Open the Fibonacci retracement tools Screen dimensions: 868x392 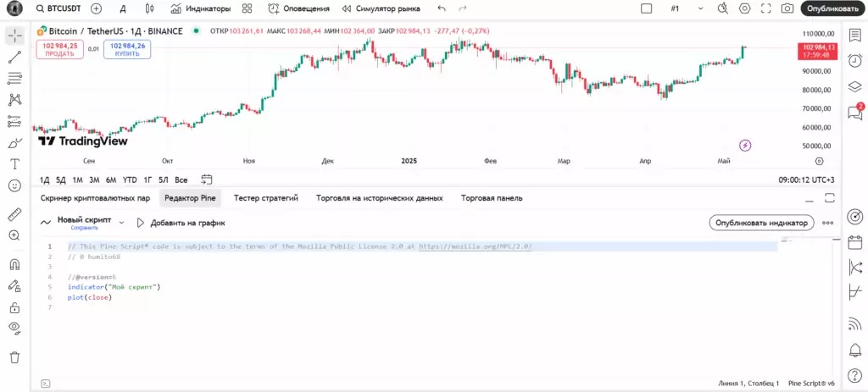coord(15,79)
